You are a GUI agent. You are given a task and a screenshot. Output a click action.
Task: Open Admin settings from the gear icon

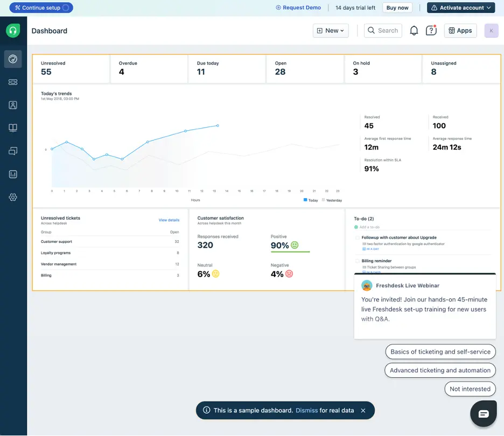click(x=13, y=197)
